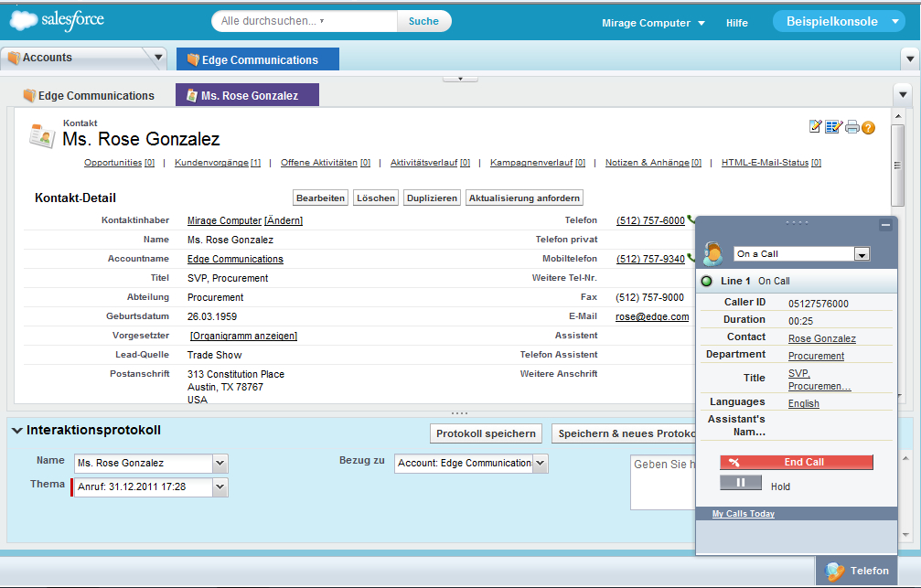The width and height of the screenshot is (921, 588).
Task: Click the End Call button
Action: [796, 463]
